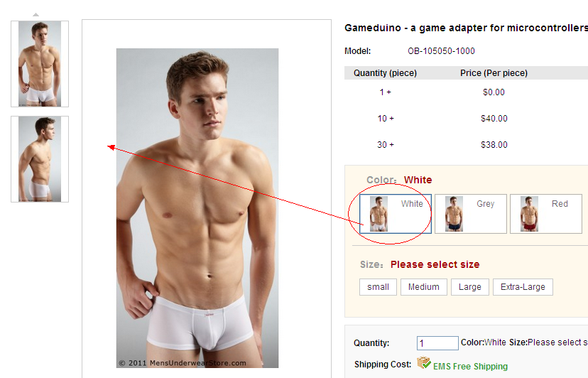Select the side-view product thumbnail
Screen dimensions: 588x378
tap(40, 159)
